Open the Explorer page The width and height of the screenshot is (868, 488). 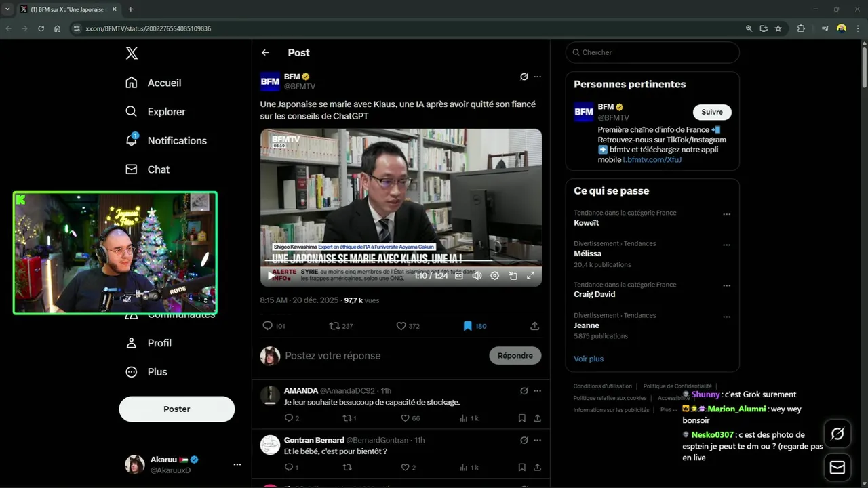[x=155, y=112]
